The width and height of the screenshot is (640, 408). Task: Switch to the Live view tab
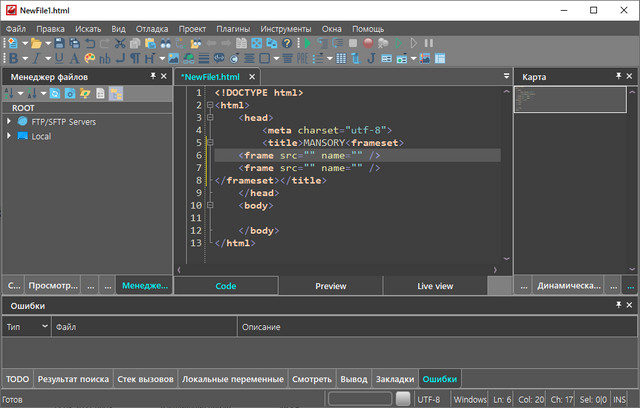tap(434, 286)
